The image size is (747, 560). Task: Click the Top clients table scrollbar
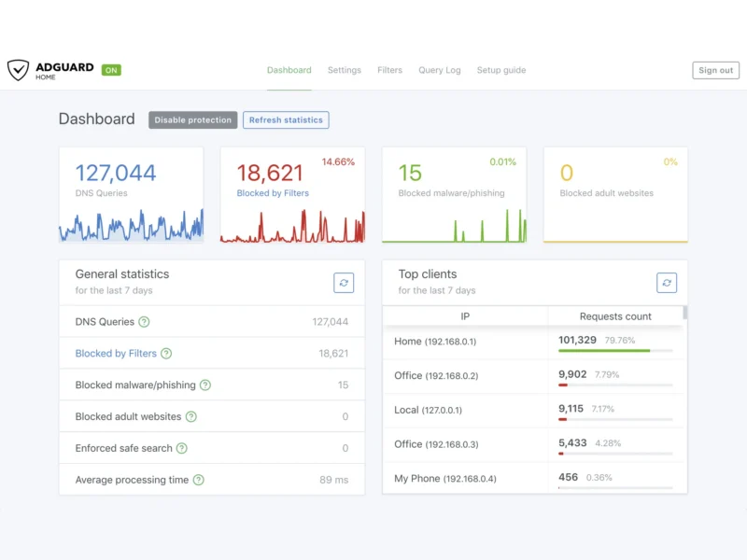click(685, 313)
